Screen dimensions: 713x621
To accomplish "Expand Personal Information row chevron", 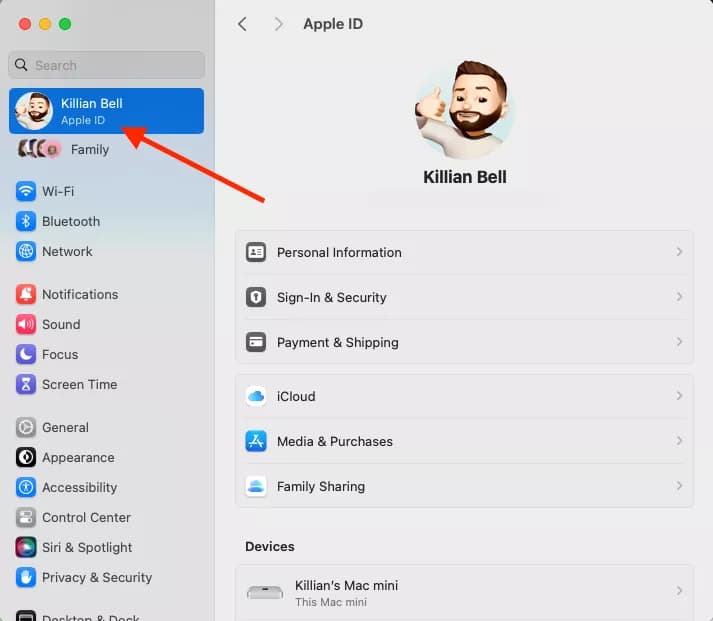I will 679,252.
